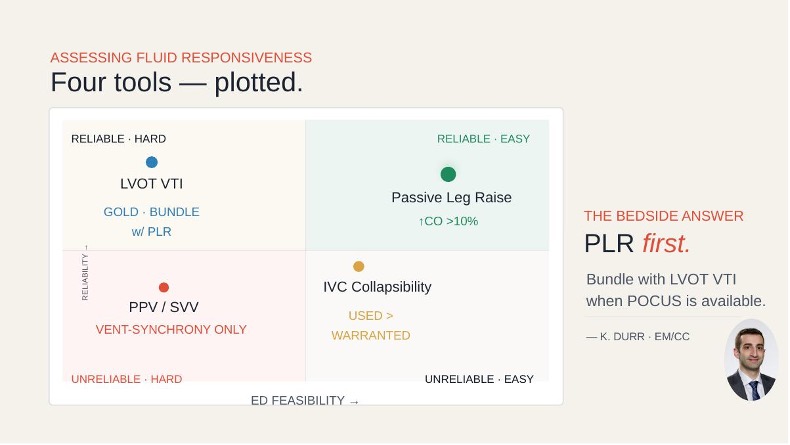Click the "↑CO >10%" annotation
This screenshot has height=445, width=790.
click(x=448, y=221)
